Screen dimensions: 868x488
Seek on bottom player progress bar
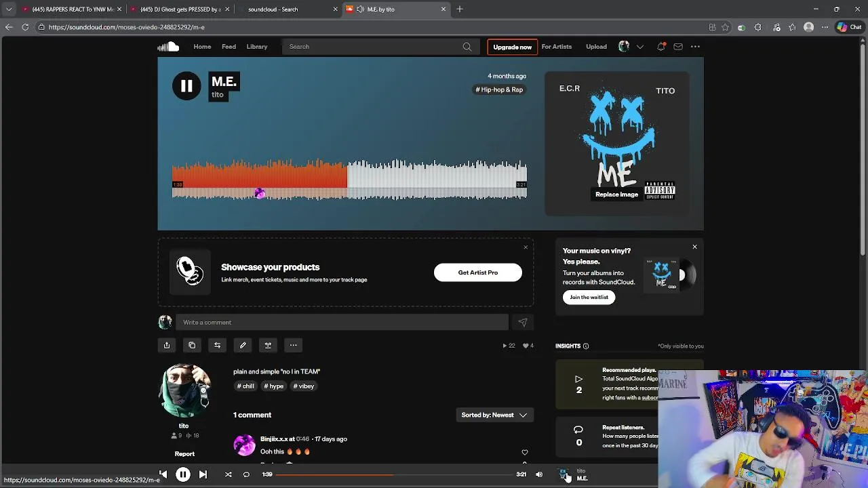tap(395, 474)
